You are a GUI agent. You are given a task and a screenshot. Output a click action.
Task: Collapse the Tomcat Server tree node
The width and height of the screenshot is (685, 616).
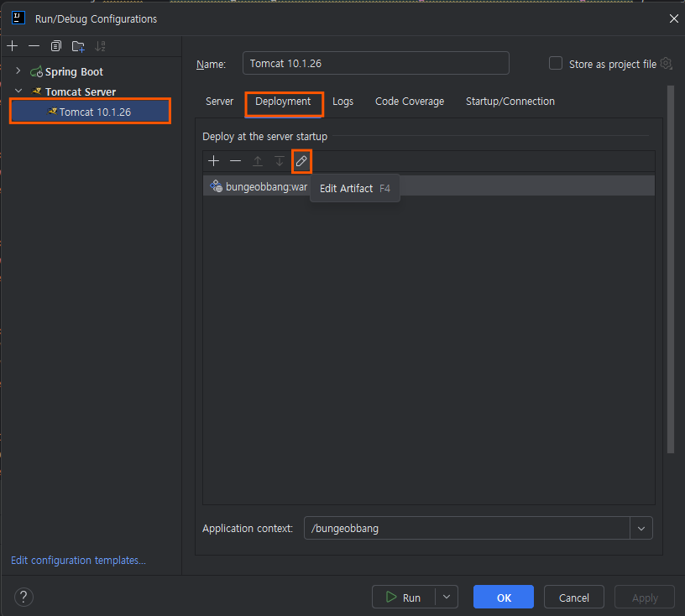18,91
